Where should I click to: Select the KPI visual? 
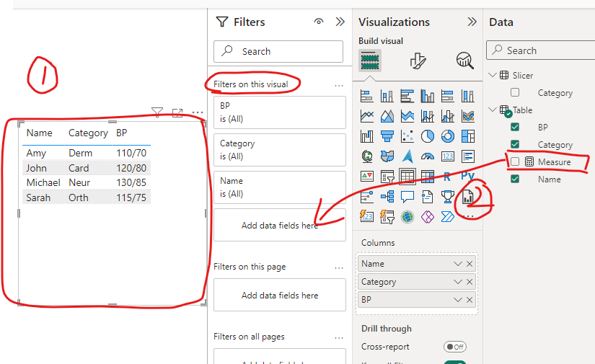(x=366, y=177)
